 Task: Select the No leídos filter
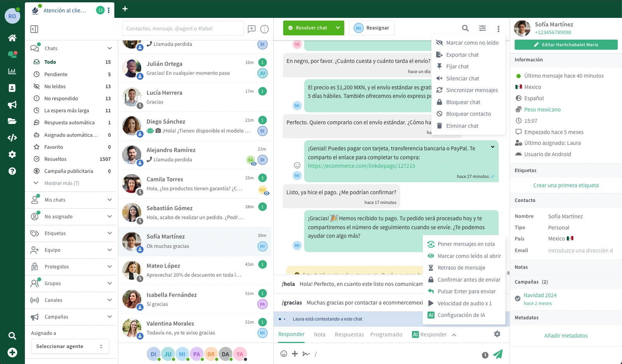(x=72, y=86)
